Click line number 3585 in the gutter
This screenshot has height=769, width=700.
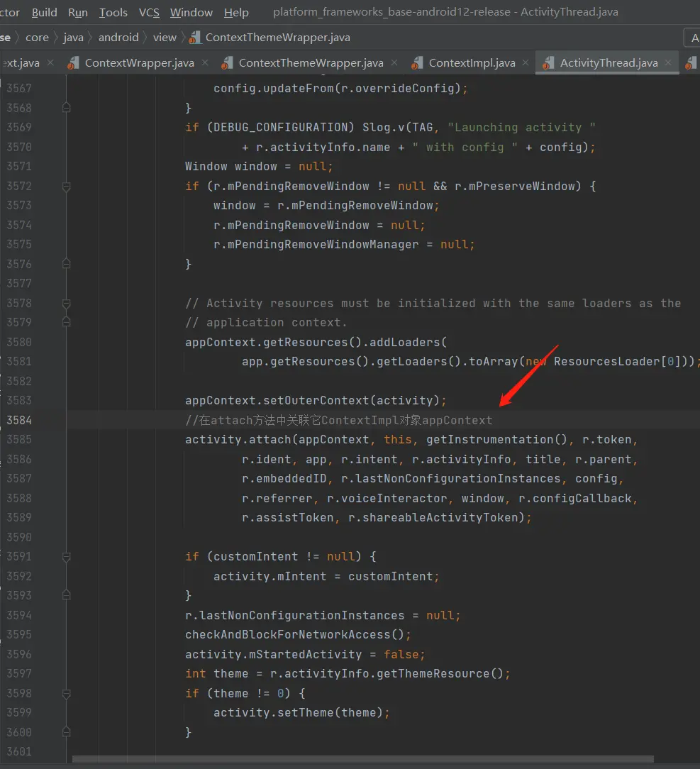tap(19, 440)
